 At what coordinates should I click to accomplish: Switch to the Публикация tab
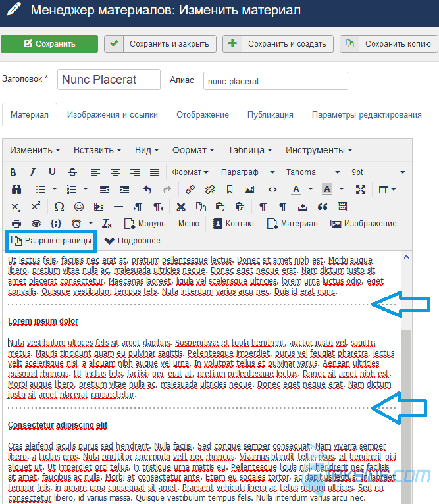pyautogui.click(x=270, y=115)
